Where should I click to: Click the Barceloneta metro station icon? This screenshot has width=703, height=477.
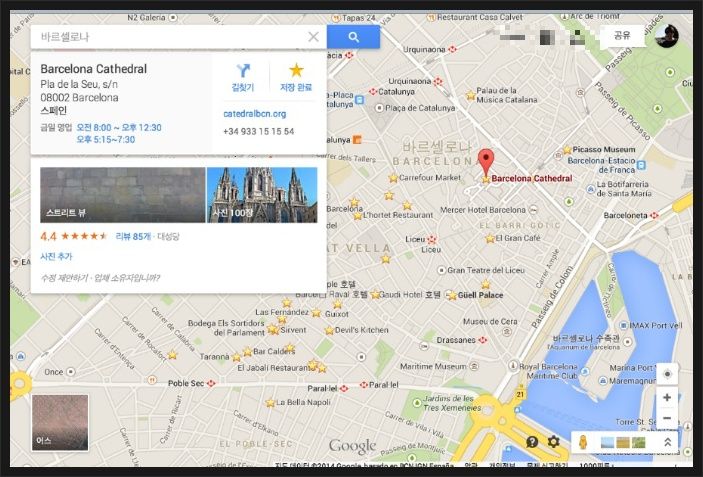pyautogui.click(x=654, y=216)
